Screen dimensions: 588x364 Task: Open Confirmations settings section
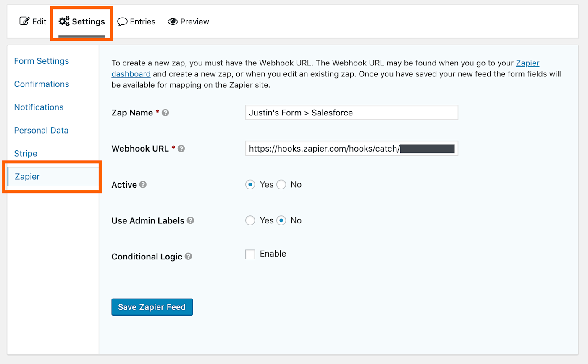42,84
